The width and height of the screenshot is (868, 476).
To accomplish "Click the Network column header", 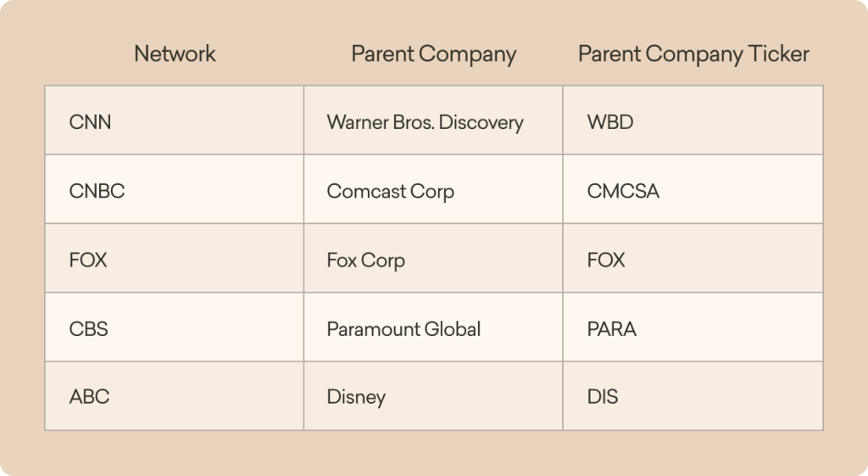I will click(x=175, y=53).
